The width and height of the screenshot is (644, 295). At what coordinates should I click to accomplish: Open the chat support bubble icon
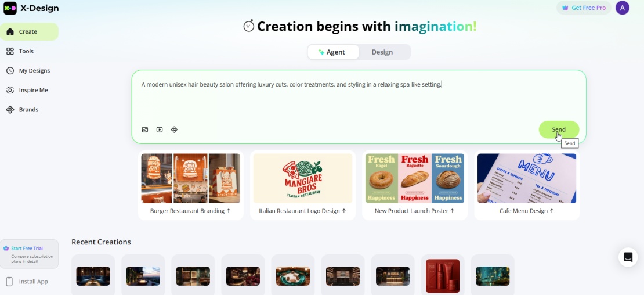point(628,257)
